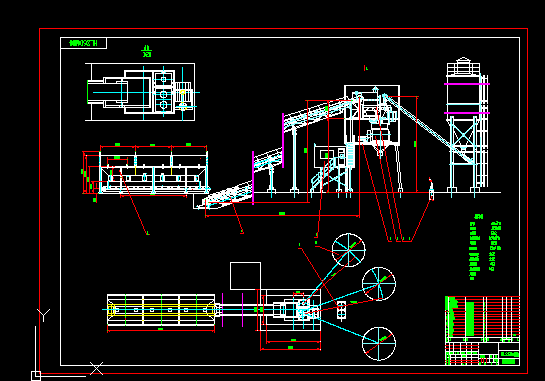Select the topmost silo circle in plan view
The image size is (545, 381).
(349, 250)
